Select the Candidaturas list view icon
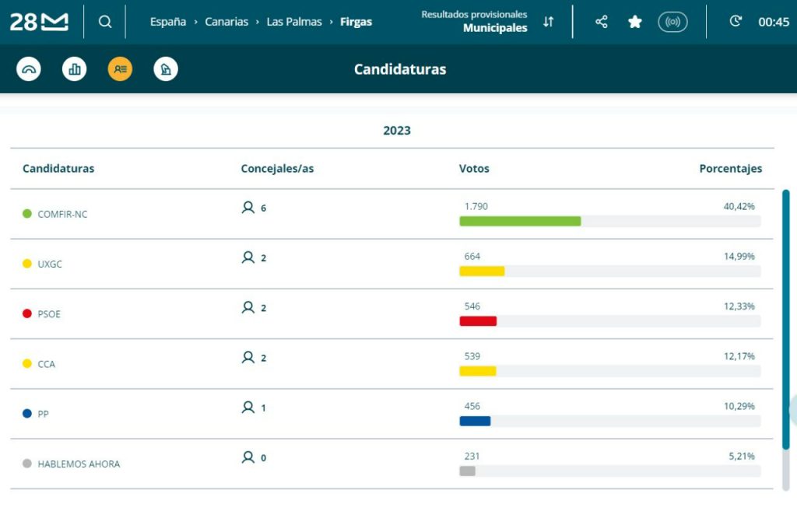797x532 pixels. pos(120,69)
